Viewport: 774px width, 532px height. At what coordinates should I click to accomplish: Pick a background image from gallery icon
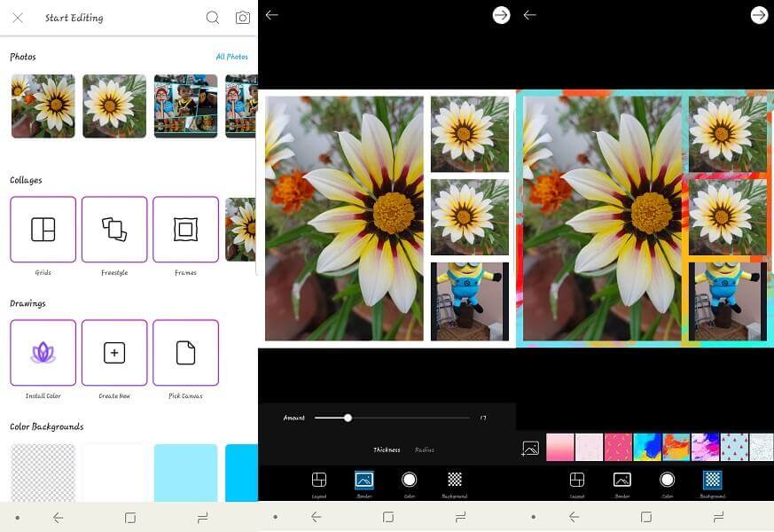531,448
